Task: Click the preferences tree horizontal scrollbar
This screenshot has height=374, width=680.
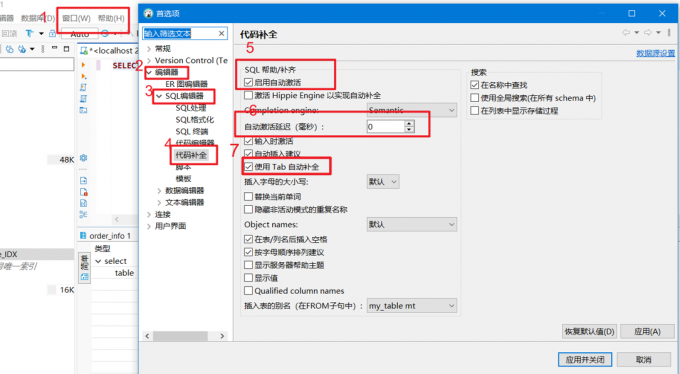Action: pyautogui.click(x=185, y=336)
